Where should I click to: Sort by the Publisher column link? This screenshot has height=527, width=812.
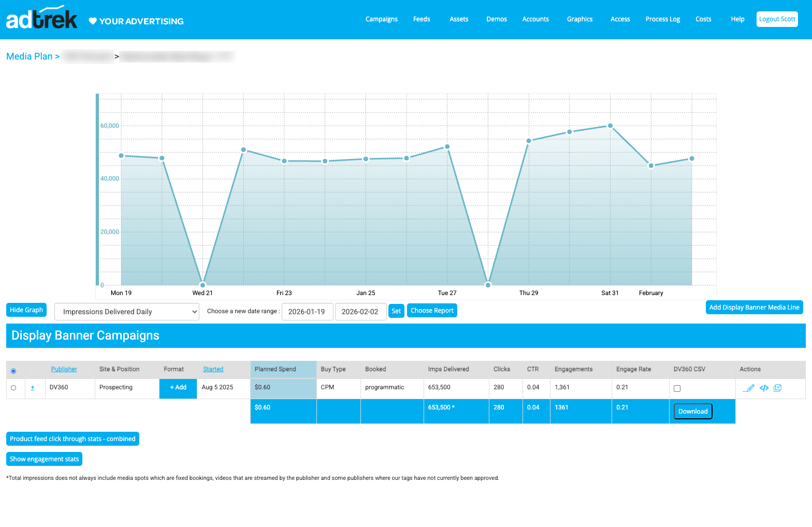click(x=64, y=369)
